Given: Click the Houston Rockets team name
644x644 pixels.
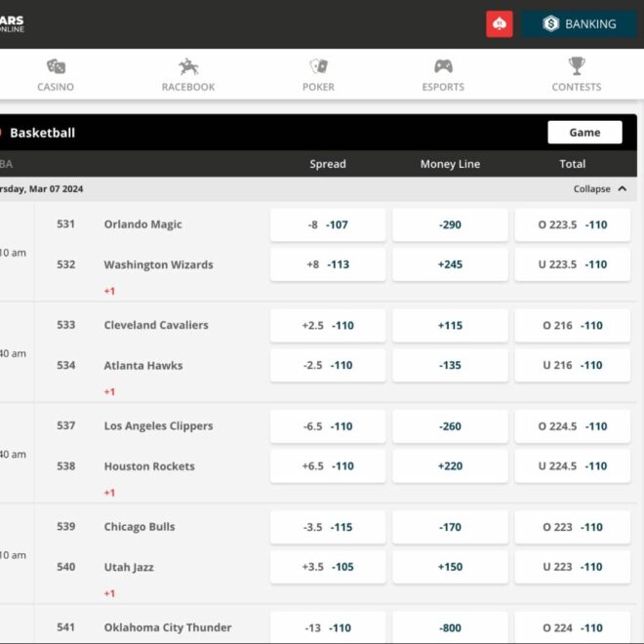Looking at the screenshot, I should coord(149,466).
